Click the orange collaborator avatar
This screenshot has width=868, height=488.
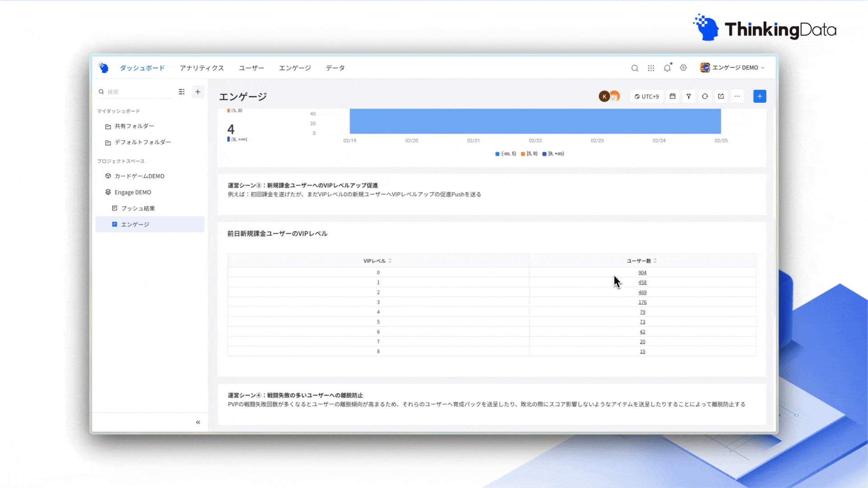pos(615,96)
